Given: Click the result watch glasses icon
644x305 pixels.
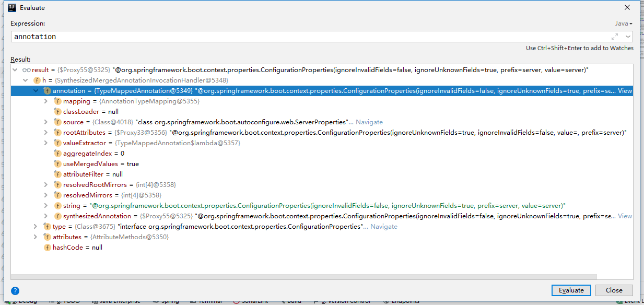Looking at the screenshot, I should click(26, 70).
